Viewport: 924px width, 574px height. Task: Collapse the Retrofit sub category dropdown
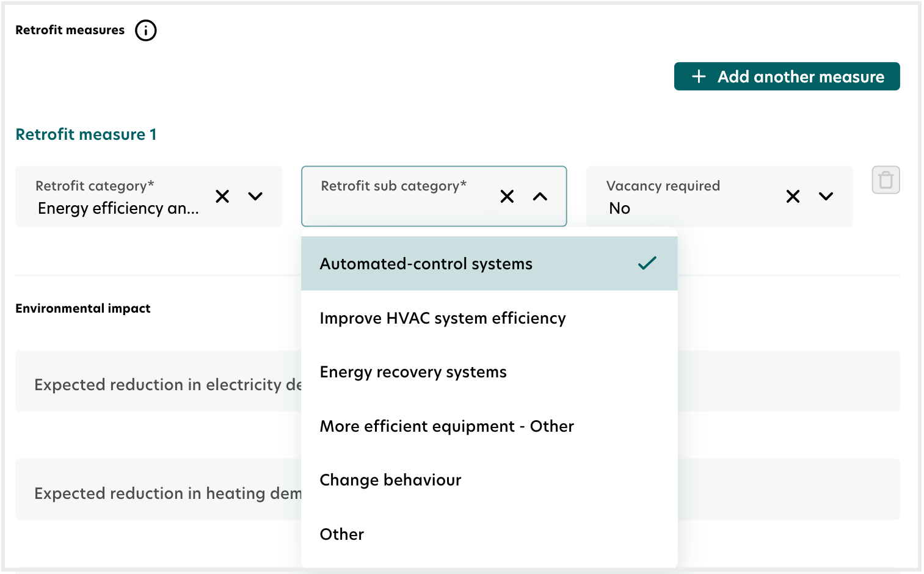coord(540,196)
